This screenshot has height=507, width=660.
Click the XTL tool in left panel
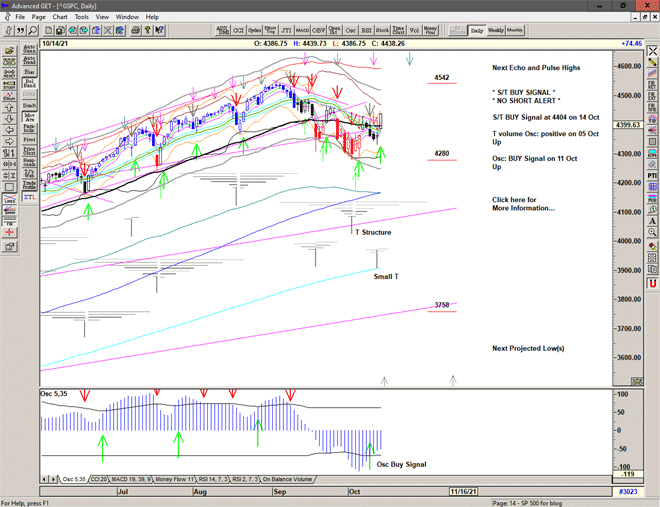30,199
